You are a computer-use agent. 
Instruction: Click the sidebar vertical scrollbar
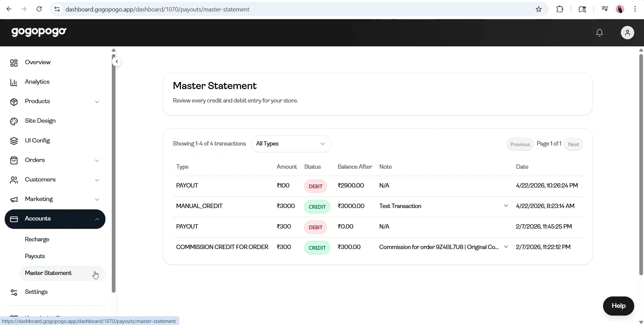coord(113,173)
